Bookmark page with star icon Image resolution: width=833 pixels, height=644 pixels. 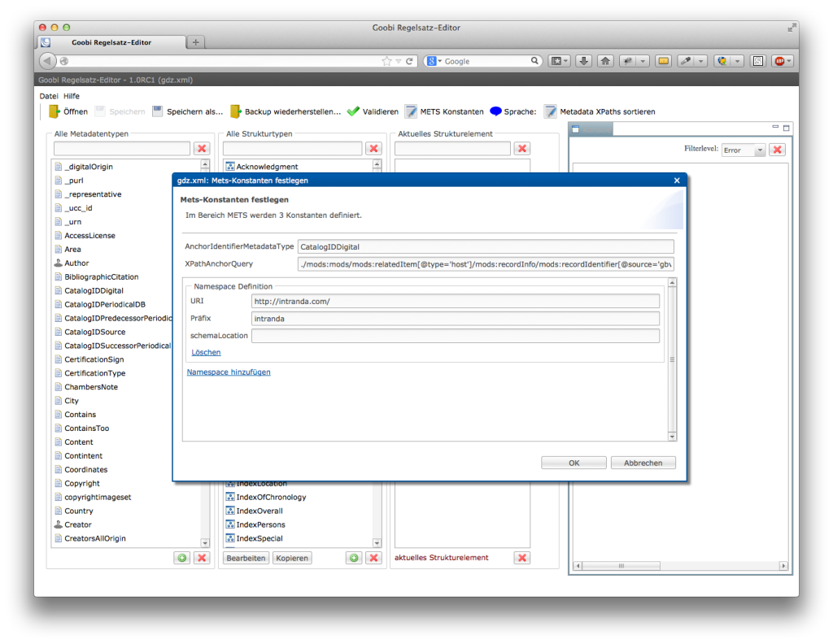click(386, 61)
